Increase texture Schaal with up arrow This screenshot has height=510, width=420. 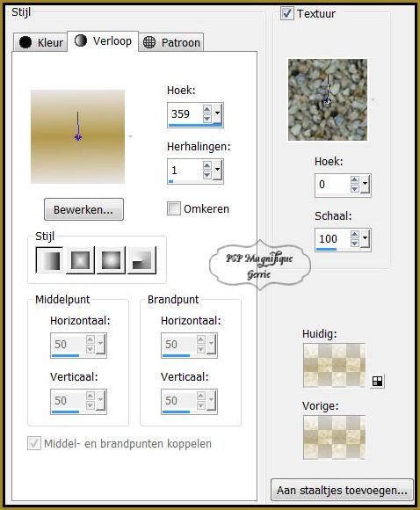pos(355,235)
